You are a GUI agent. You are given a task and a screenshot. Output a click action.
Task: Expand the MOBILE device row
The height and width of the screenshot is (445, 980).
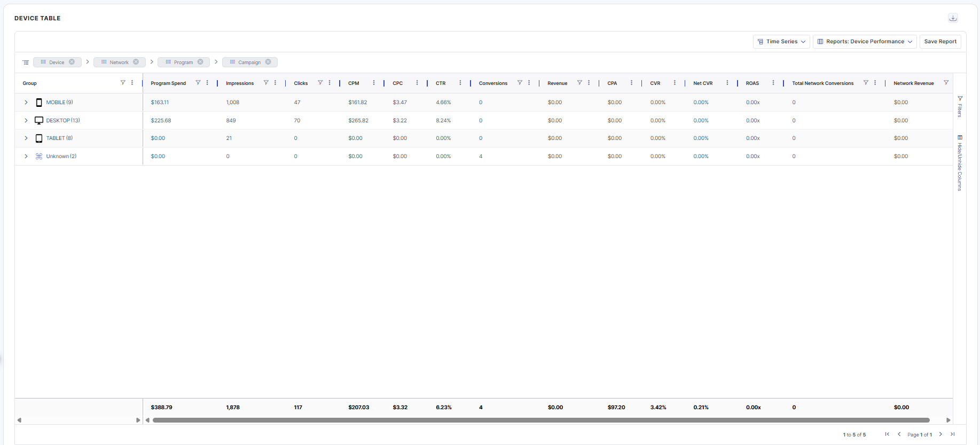26,103
